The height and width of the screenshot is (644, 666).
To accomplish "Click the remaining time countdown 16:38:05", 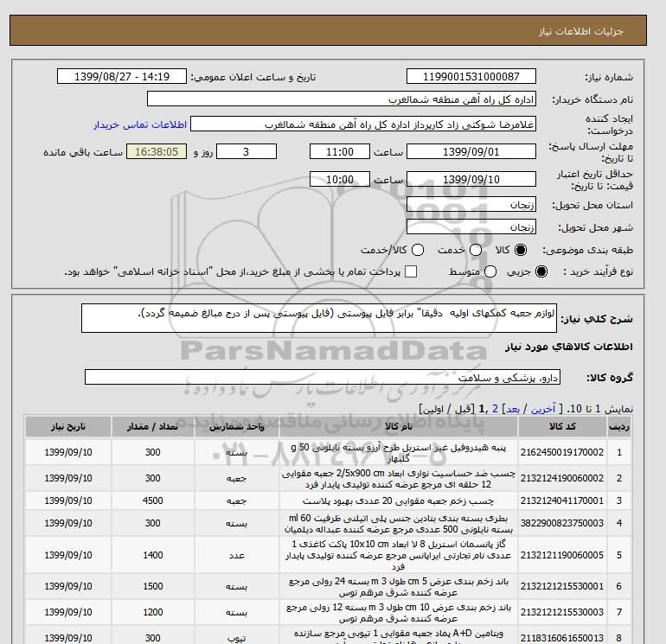I will click(157, 151).
